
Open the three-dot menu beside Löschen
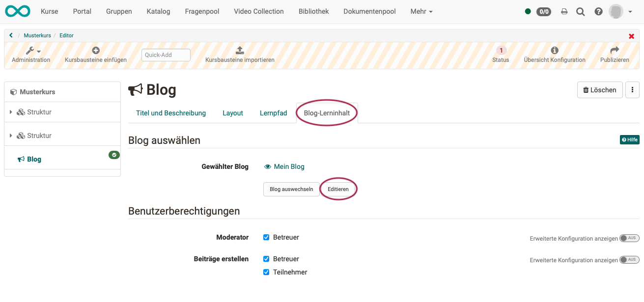tap(632, 90)
